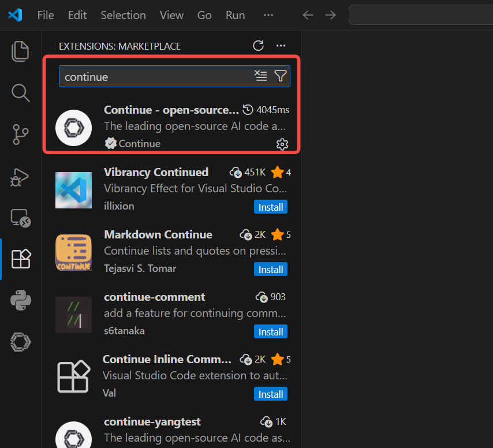Viewport: 493px width, 448px height.
Task: Click the Continue Inline Comm... default icon
Action: 73,376
